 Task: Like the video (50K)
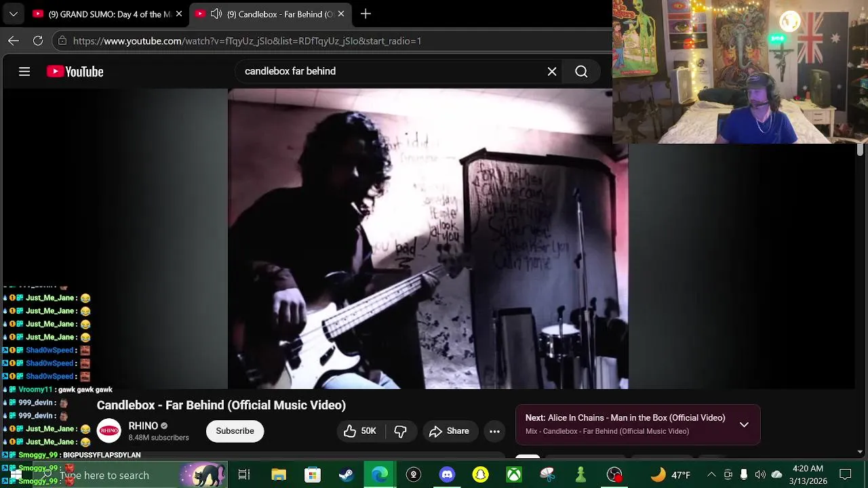359,431
